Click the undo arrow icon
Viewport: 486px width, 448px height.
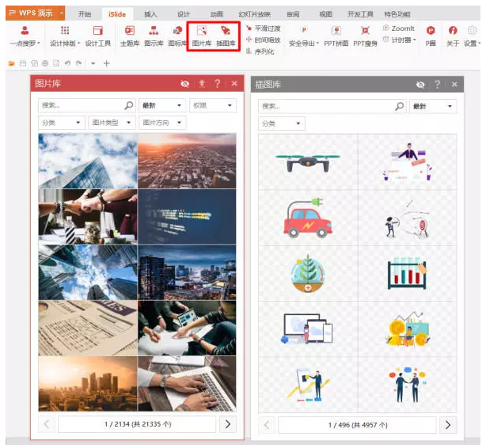click(x=67, y=63)
